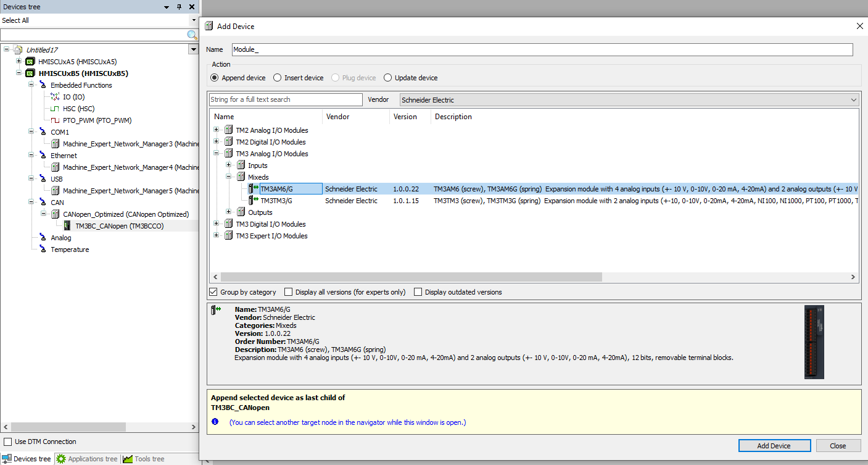Expand TM3 Expert I/O Modules node
868x465 pixels.
[217, 236]
